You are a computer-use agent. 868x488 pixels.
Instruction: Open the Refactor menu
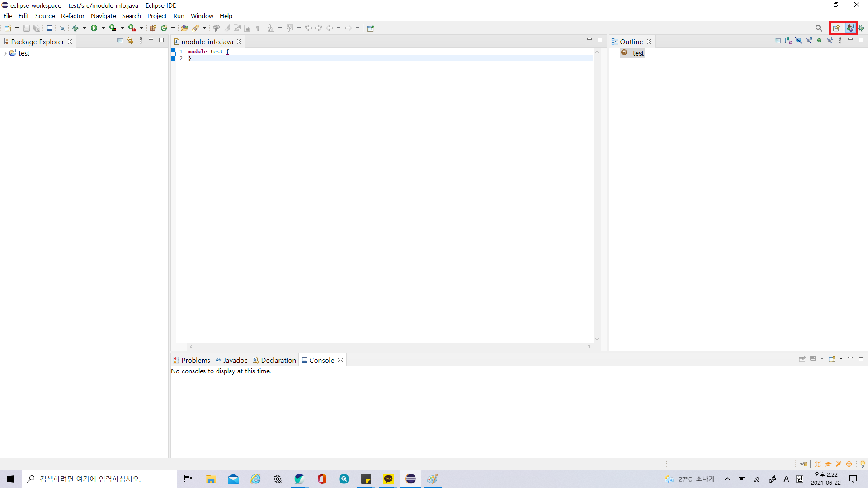72,16
